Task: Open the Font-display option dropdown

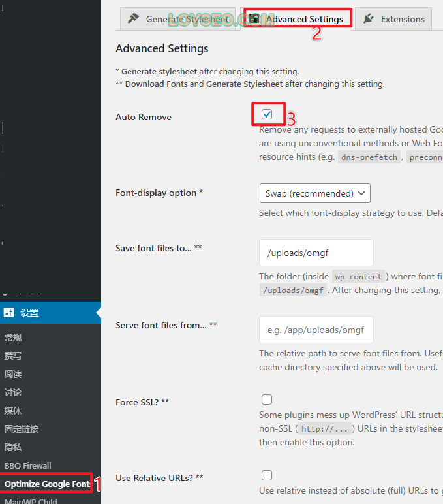Action: click(315, 193)
